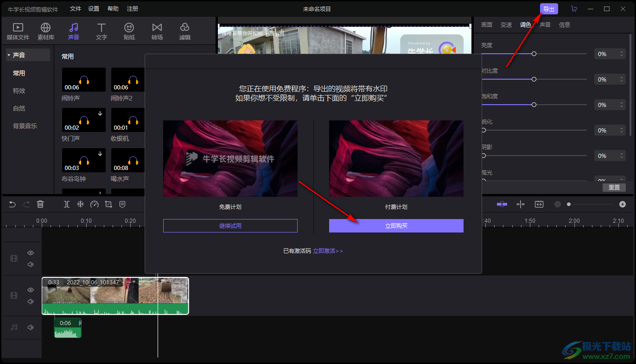Viewport: 636px width, 364px height.
Task: Adjust the 阴影 percentage stepper arrows
Action: coord(622,156)
